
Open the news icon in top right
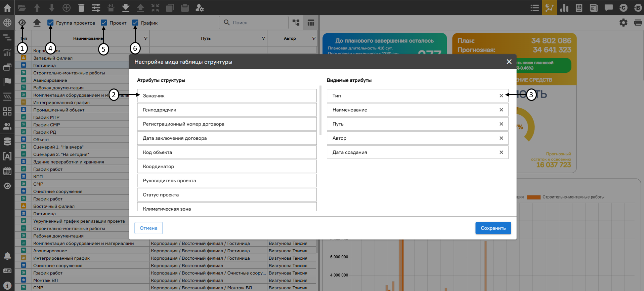594,7
